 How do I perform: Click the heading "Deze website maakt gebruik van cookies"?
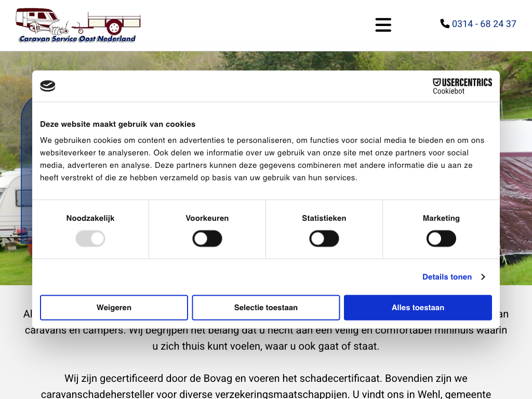(x=118, y=124)
